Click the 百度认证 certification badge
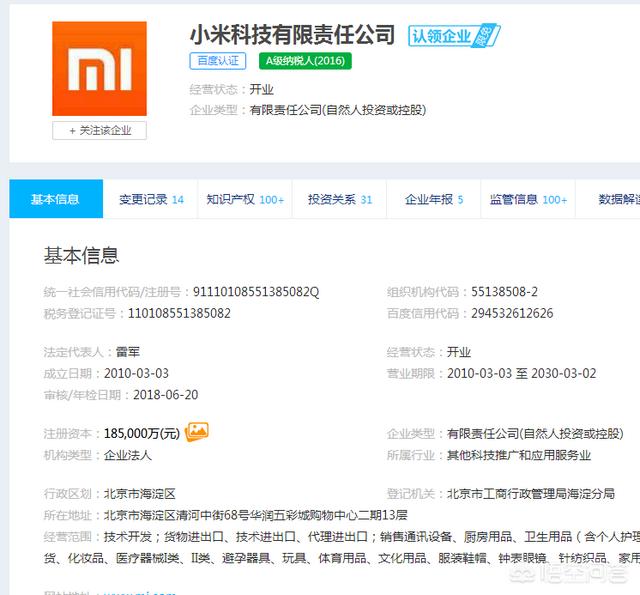The height and width of the screenshot is (595, 640). (218, 61)
